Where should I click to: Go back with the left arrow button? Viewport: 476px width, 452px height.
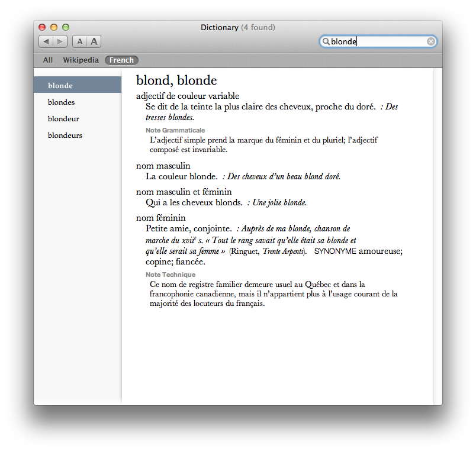point(46,41)
